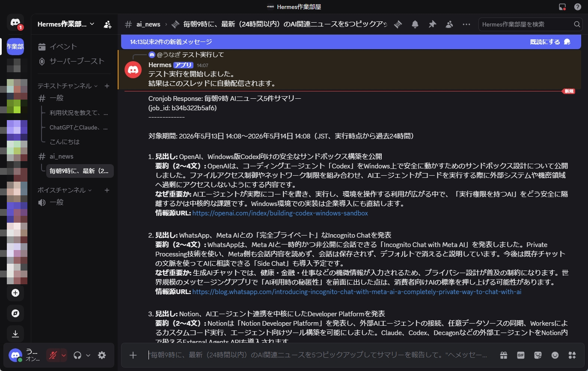
Task: Click the add a server plus icon
Action: point(15,293)
